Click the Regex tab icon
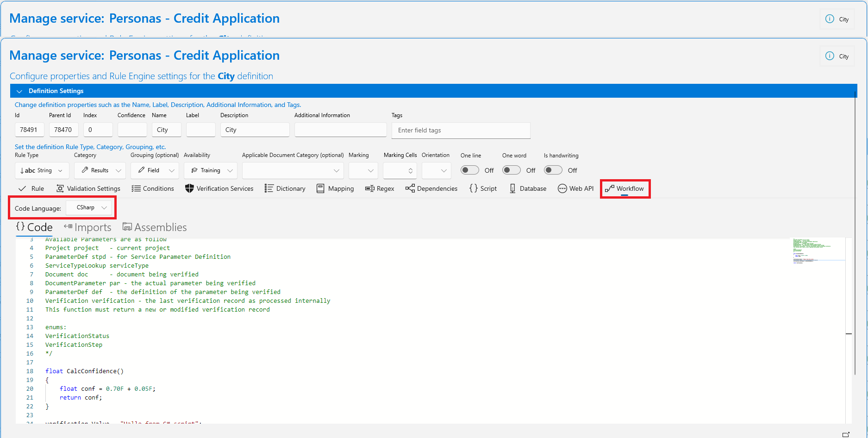 coord(369,188)
